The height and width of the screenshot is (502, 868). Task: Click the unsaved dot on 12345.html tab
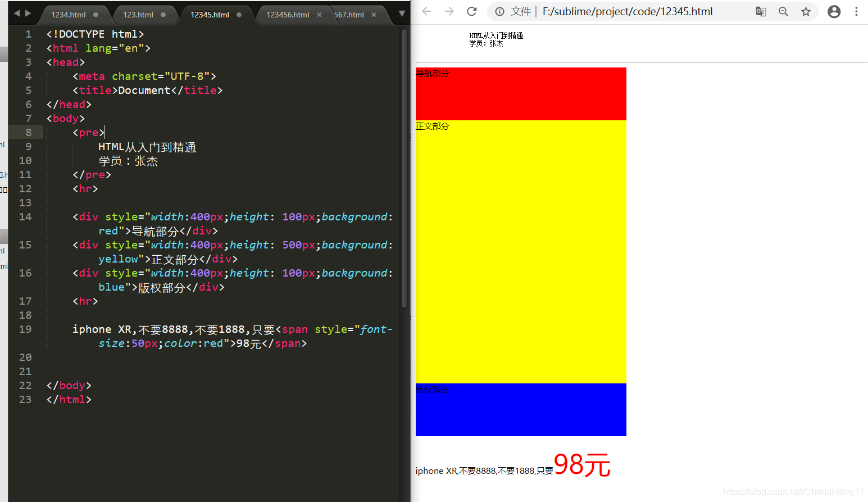tap(239, 15)
